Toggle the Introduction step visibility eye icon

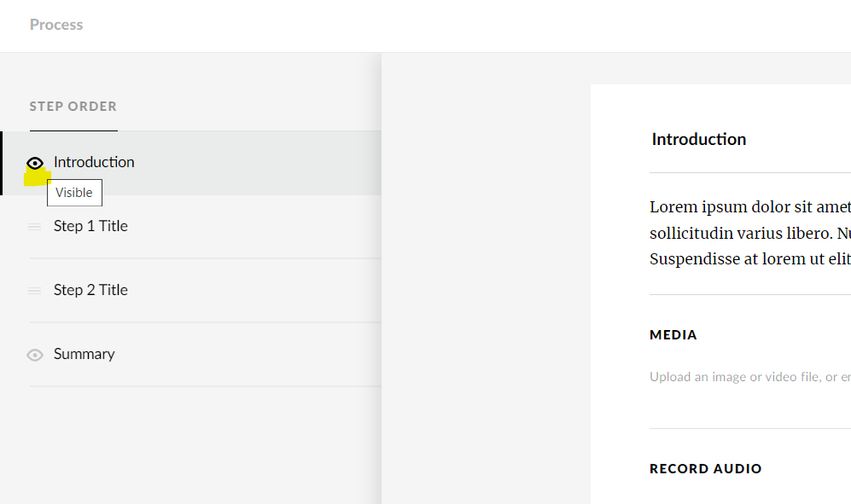pyautogui.click(x=35, y=163)
